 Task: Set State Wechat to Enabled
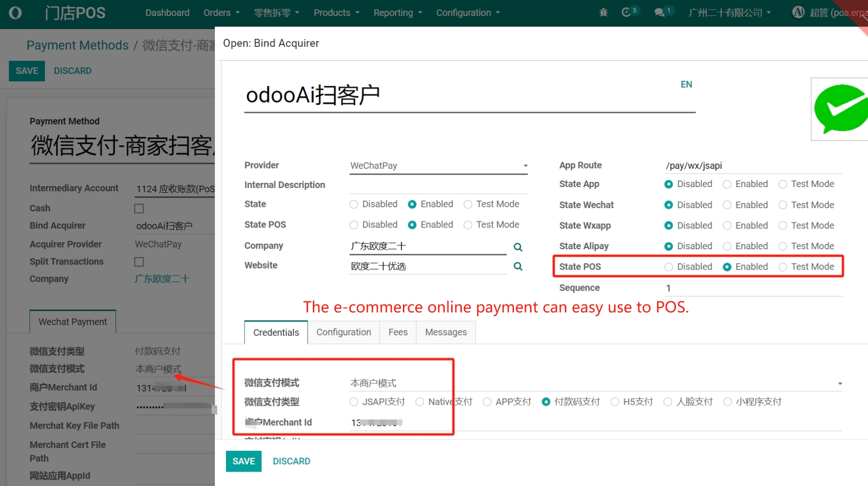pyautogui.click(x=727, y=205)
